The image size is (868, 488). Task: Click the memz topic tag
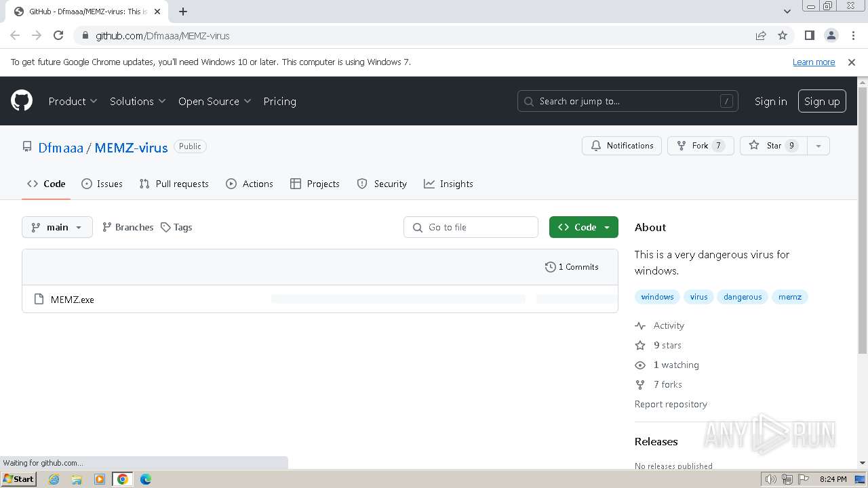790,297
